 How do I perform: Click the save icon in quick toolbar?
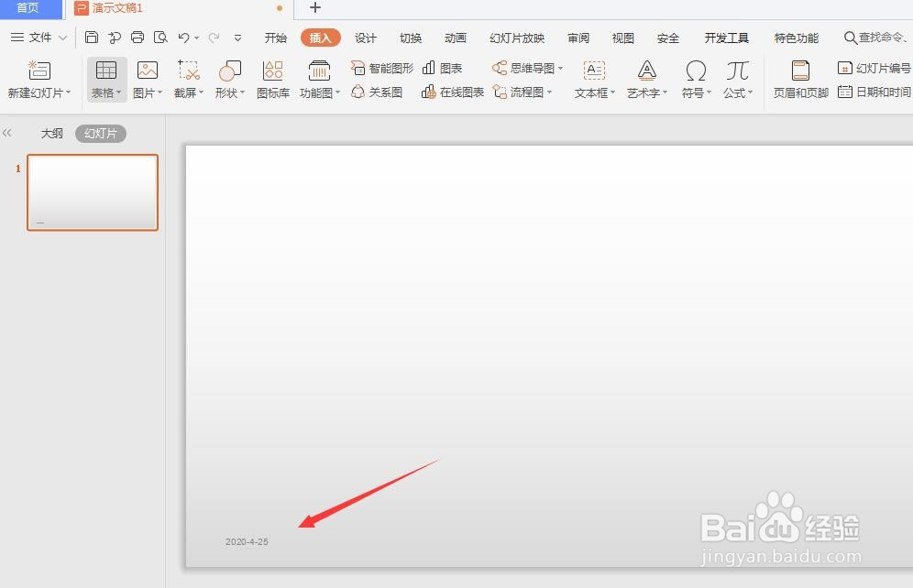92,38
